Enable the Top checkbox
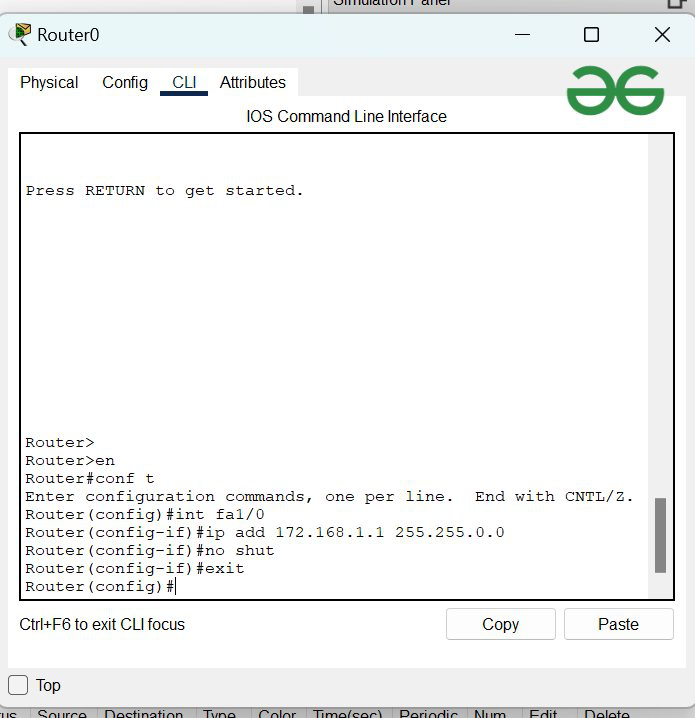The height and width of the screenshot is (718, 695). pos(18,685)
